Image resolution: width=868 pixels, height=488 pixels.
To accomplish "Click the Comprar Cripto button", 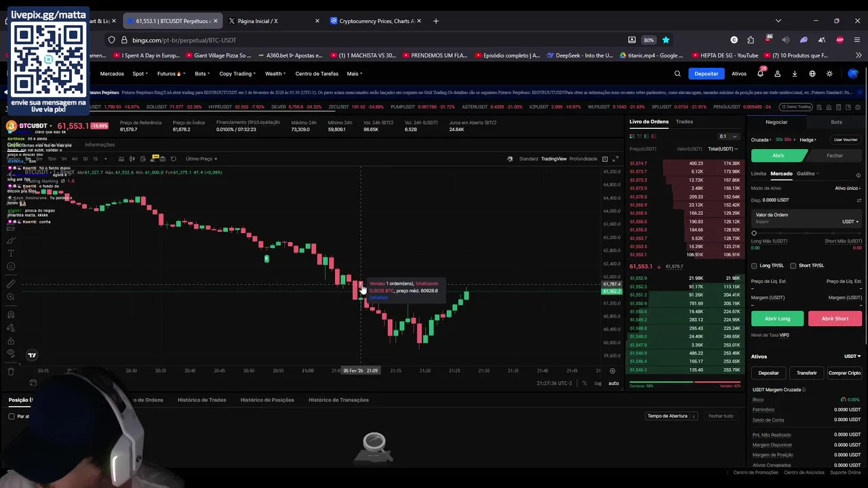I will click(844, 373).
